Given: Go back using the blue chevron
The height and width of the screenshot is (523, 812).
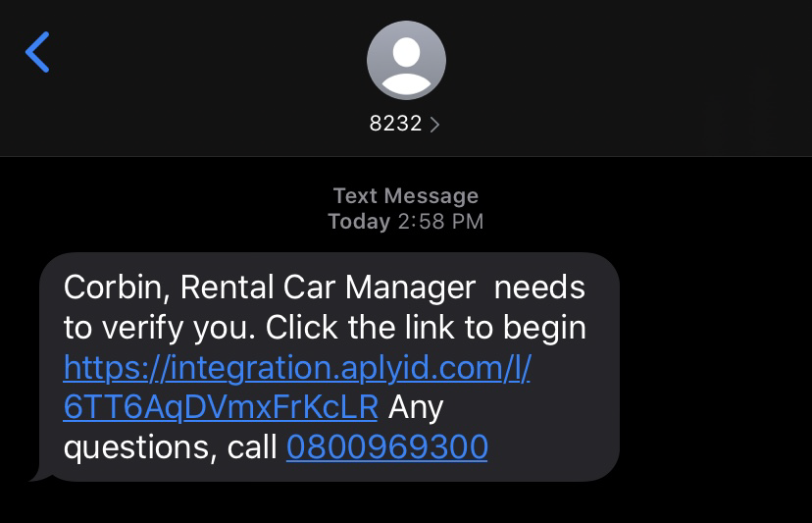Looking at the screenshot, I should pyautogui.click(x=37, y=52).
